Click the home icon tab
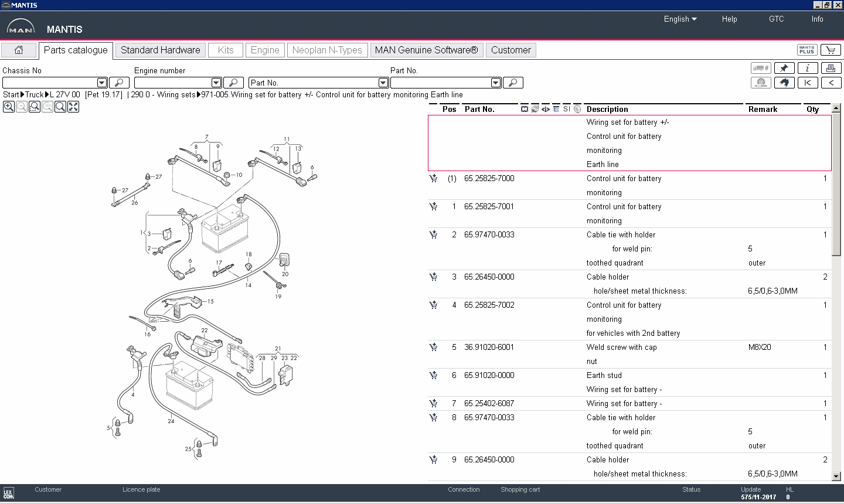Screen dimensions: 844x504 [x=19, y=50]
